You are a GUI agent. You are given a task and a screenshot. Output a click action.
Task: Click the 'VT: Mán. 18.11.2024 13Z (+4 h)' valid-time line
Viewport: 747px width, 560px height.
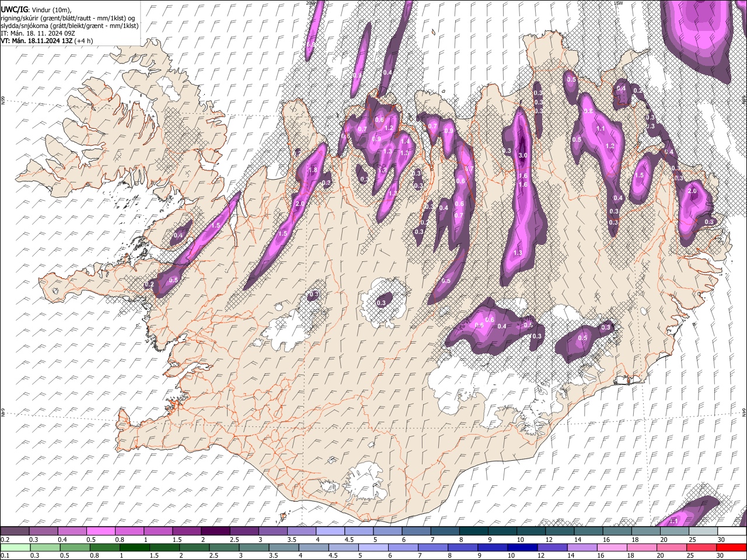click(x=47, y=41)
